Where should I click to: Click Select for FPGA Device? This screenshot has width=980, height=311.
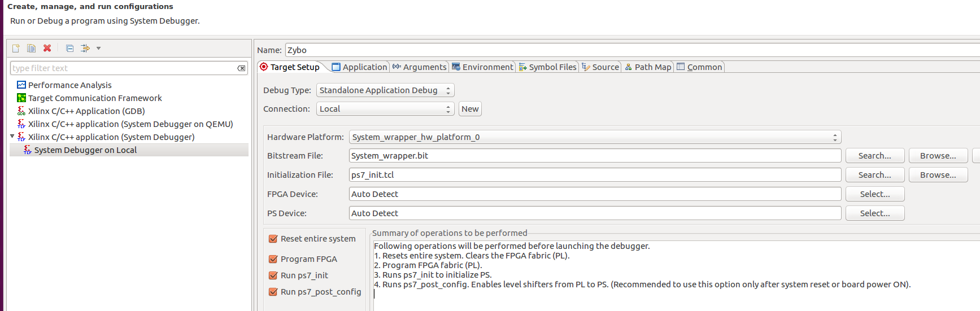pos(875,194)
